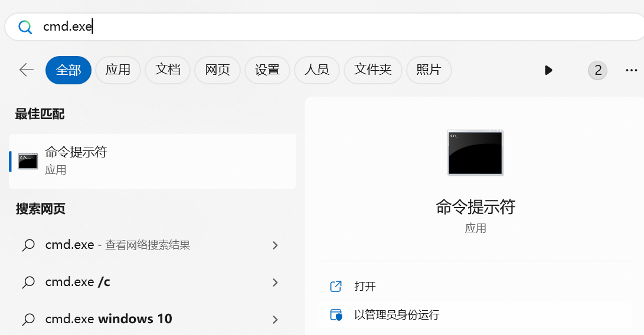Expand chevron beside cmd.exe /c
The width and height of the screenshot is (644, 335).
275,282
